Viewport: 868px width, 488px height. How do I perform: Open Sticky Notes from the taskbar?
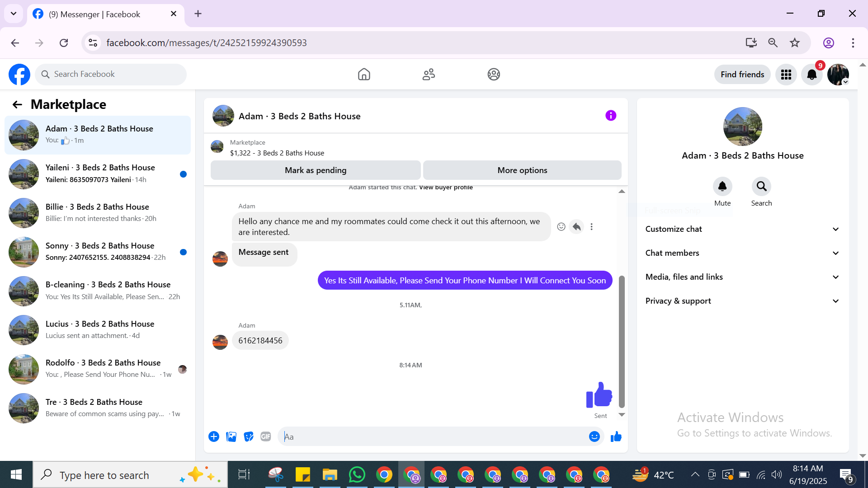tap(303, 475)
